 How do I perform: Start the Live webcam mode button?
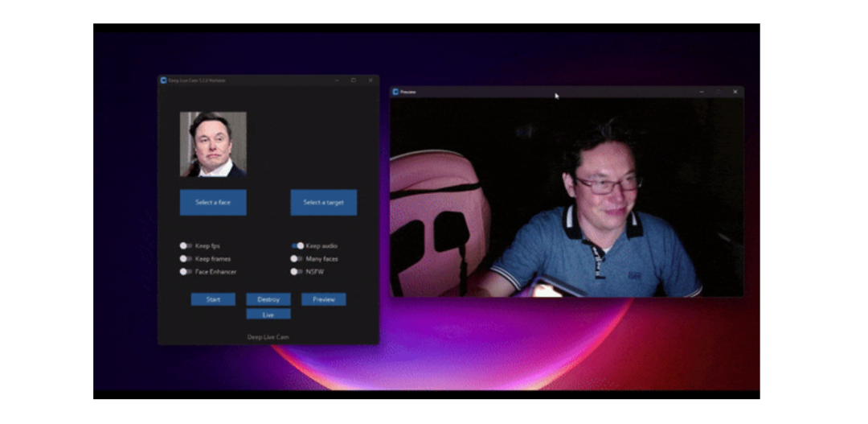[268, 315]
